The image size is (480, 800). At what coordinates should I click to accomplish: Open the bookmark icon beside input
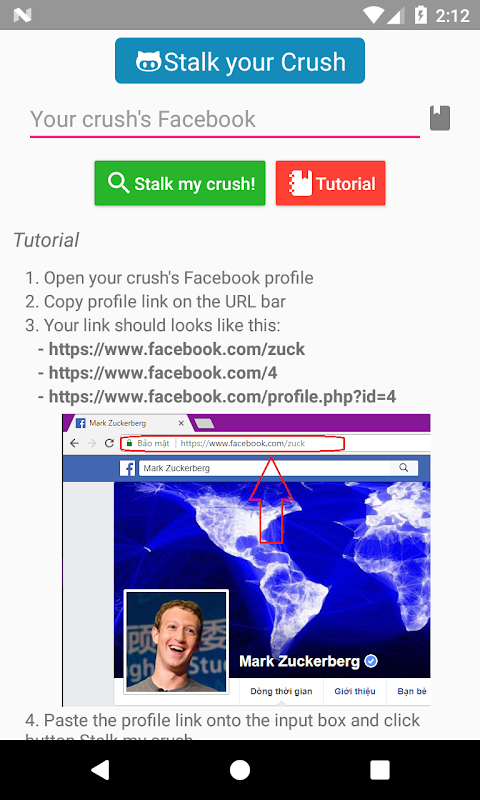coord(440,118)
